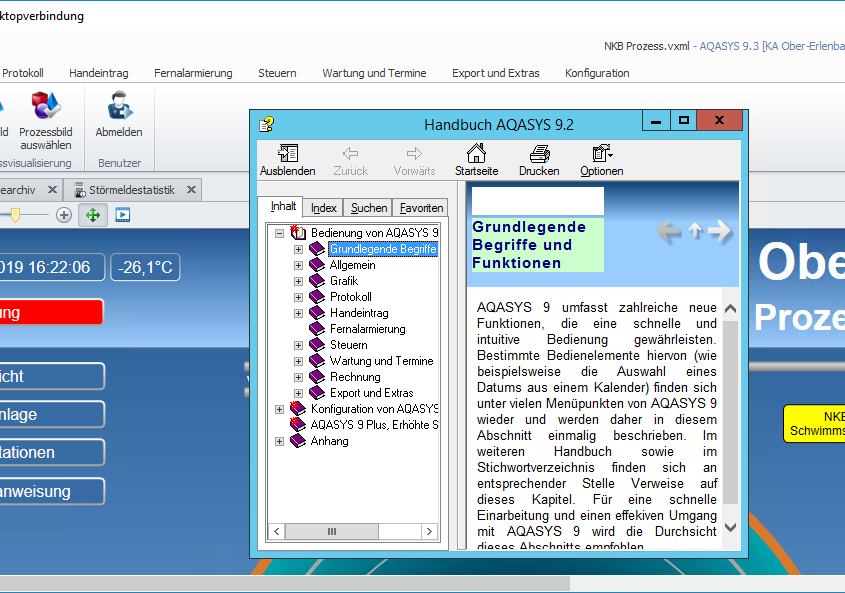Click the blue button ending in 'anweisung'
The width and height of the screenshot is (845, 593).
[x=52, y=491]
